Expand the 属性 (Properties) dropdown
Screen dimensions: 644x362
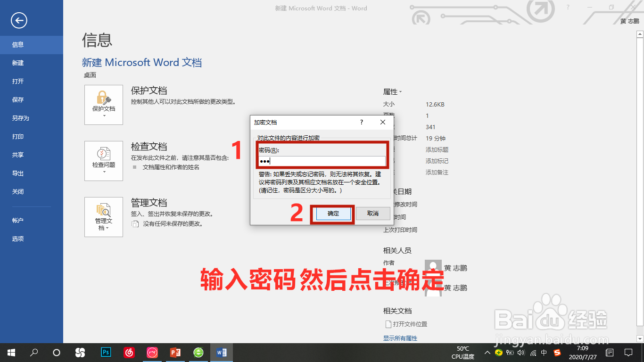pyautogui.click(x=392, y=91)
